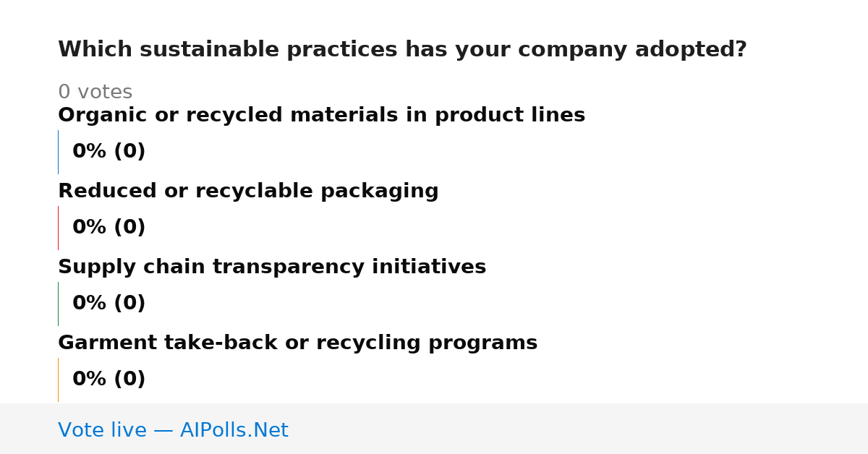Image resolution: width=868 pixels, height=454 pixels.
Task: Choose Supply chain transparency initiatives option
Action: (x=272, y=267)
